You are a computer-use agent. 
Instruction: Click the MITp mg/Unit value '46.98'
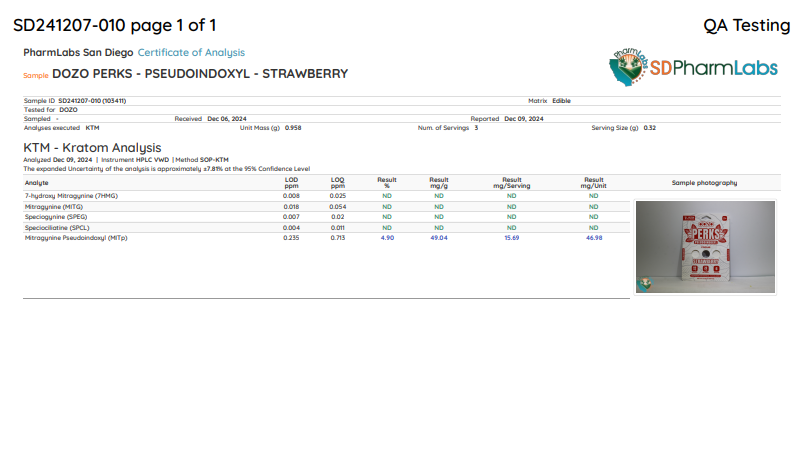(x=594, y=238)
